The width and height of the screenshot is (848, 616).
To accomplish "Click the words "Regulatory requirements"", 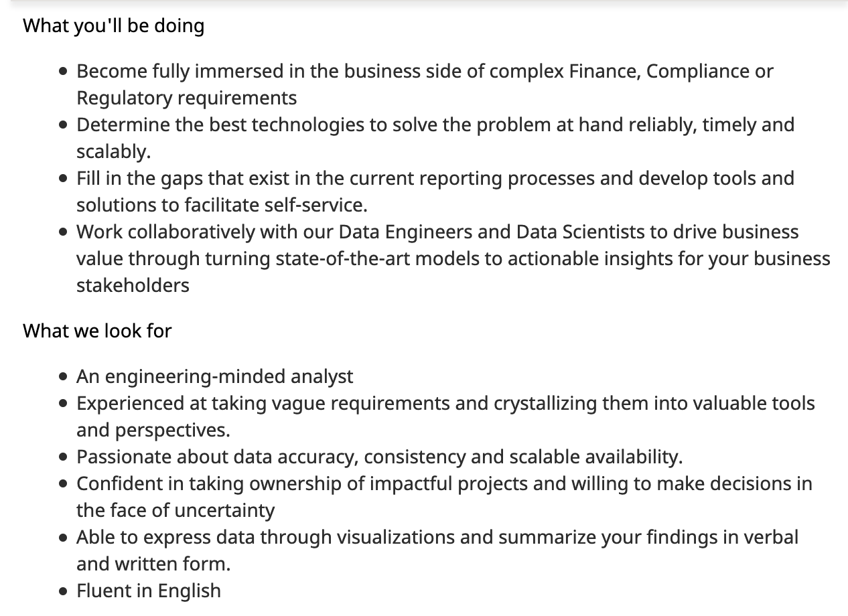I will click(x=186, y=98).
